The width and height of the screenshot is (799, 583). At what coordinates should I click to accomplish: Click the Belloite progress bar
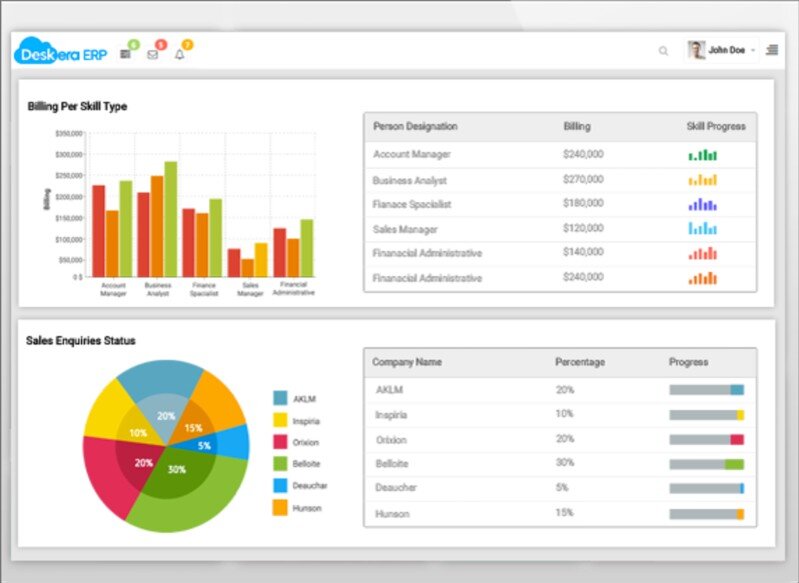[706, 465]
